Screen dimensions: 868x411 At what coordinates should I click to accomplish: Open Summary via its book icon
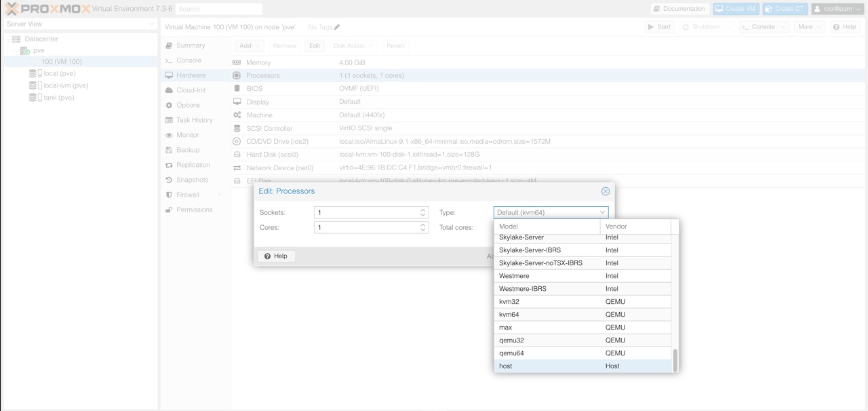click(x=170, y=45)
